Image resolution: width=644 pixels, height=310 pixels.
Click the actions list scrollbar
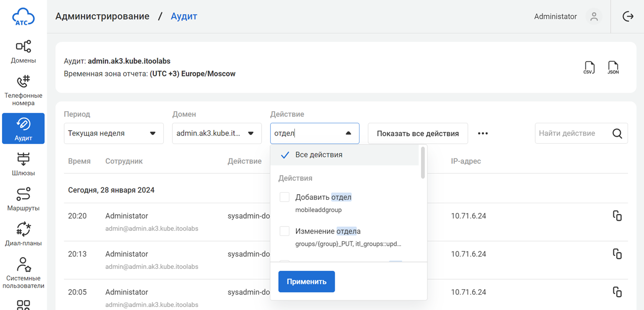tap(423, 162)
